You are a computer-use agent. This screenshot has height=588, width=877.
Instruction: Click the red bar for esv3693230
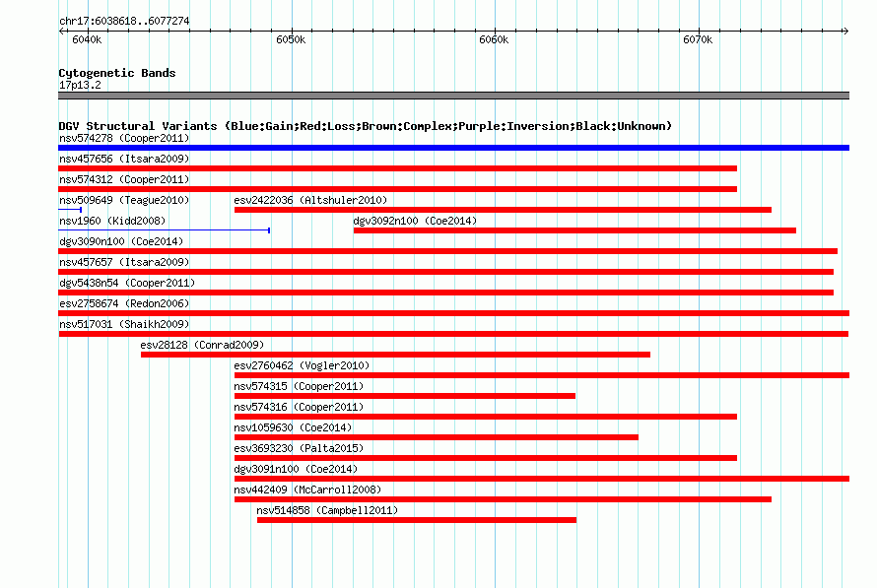tap(486, 458)
